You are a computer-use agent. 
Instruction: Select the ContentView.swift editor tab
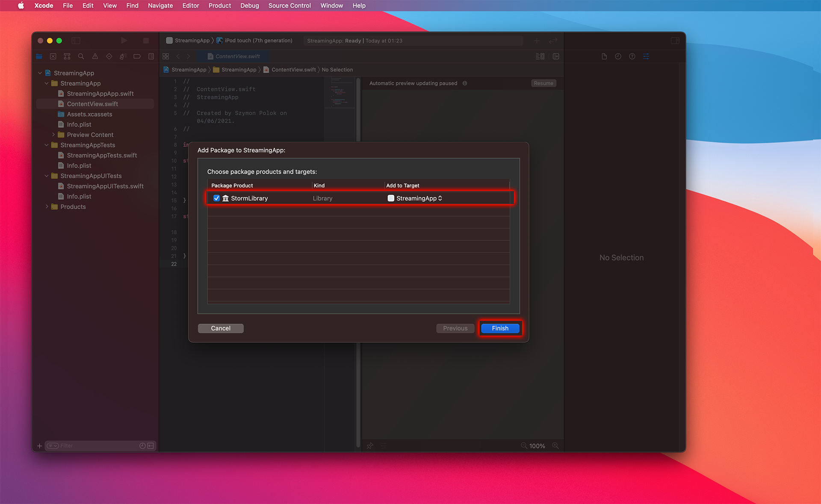233,56
